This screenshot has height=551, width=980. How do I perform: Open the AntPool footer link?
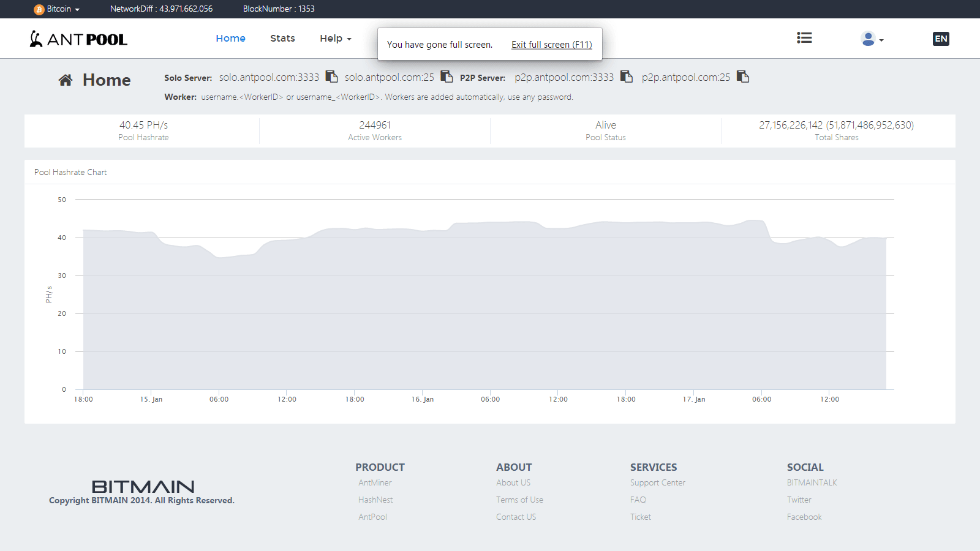(372, 517)
